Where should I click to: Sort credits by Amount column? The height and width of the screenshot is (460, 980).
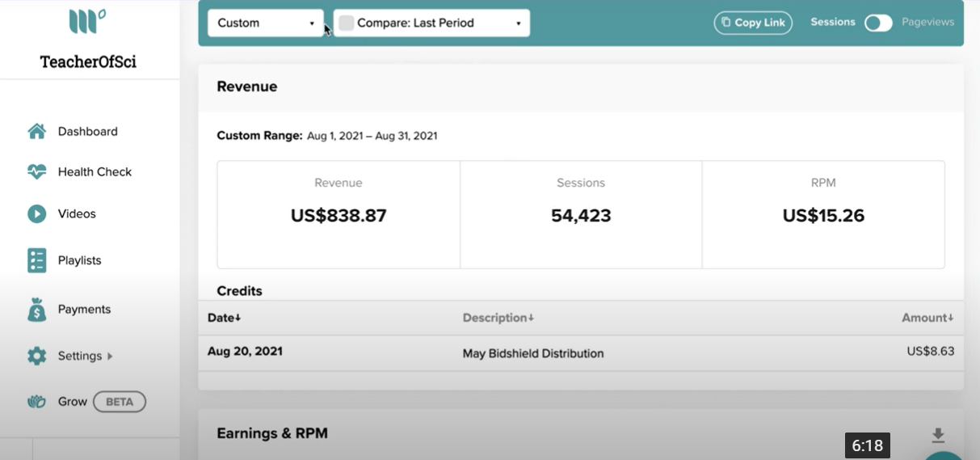[x=927, y=318]
